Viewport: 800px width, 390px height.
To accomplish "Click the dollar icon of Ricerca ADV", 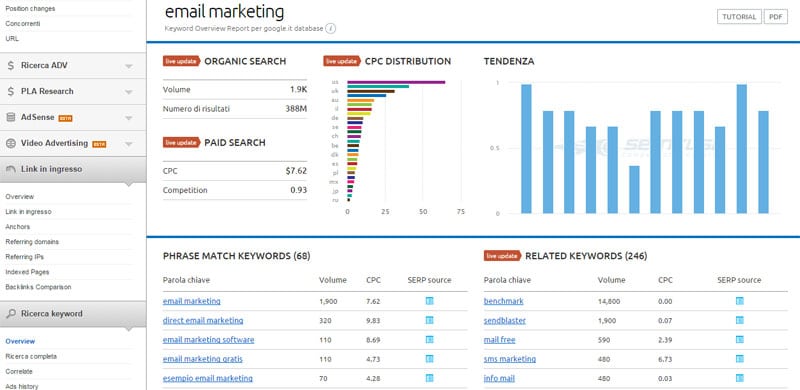I will click(x=11, y=65).
